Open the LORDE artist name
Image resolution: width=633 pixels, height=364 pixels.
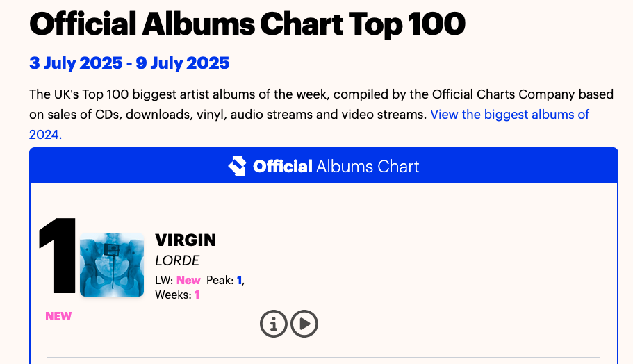point(177,260)
